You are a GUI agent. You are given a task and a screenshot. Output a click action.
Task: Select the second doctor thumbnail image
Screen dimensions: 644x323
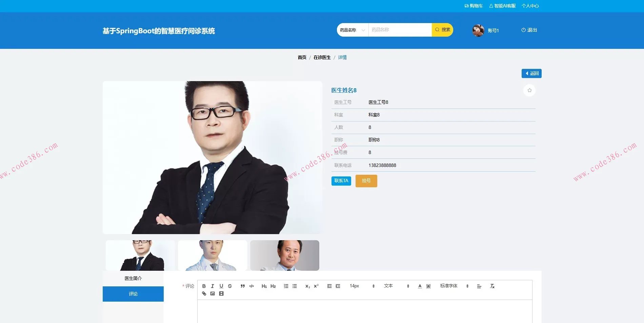click(x=212, y=255)
